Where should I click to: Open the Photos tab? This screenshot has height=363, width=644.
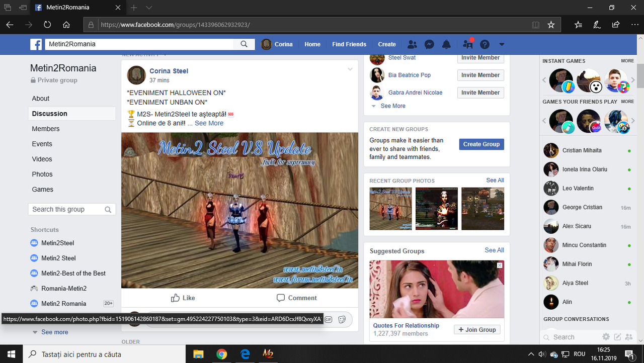[42, 174]
